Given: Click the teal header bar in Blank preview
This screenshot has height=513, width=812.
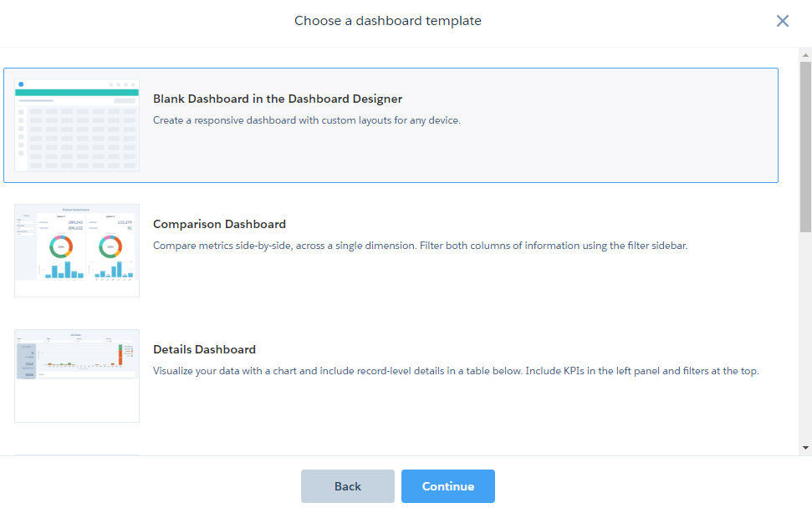Looking at the screenshot, I should (77, 92).
